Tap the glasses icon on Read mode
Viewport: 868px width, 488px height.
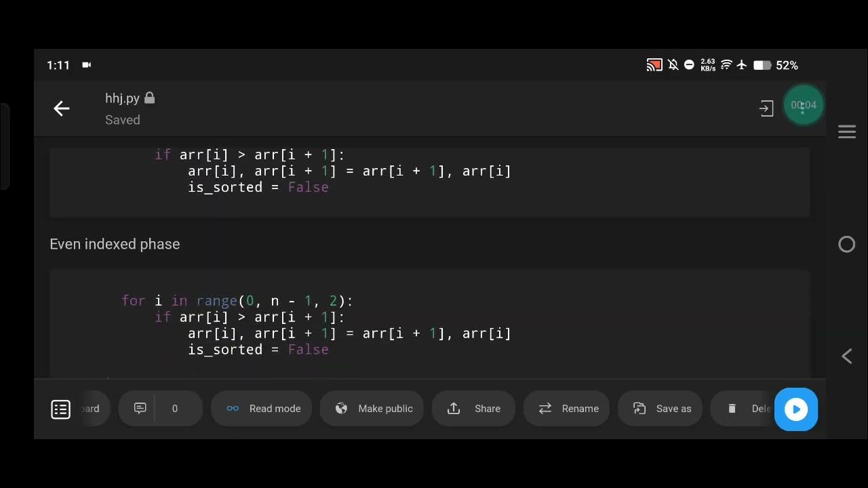point(233,409)
